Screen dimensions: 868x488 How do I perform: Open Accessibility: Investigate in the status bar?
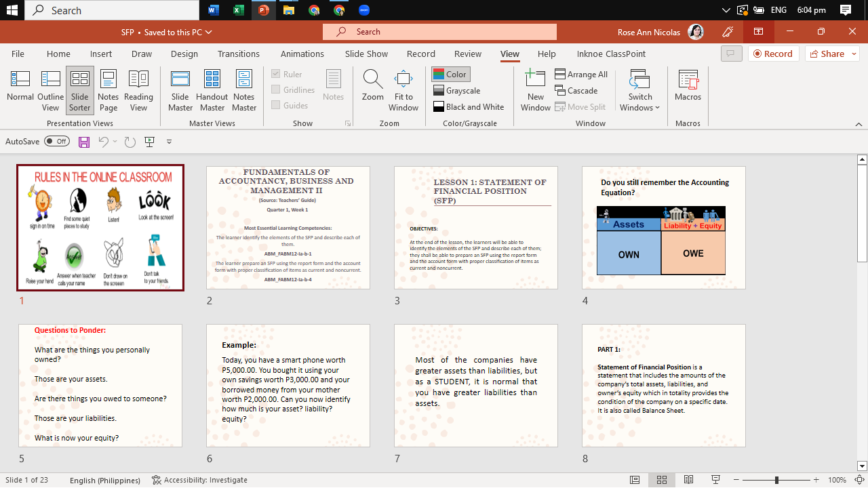pyautogui.click(x=200, y=480)
